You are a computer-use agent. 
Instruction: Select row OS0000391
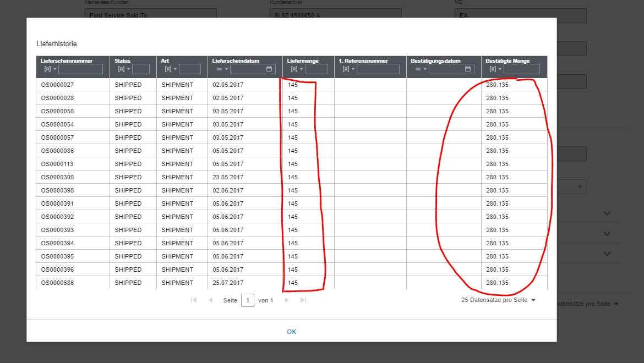(x=292, y=204)
